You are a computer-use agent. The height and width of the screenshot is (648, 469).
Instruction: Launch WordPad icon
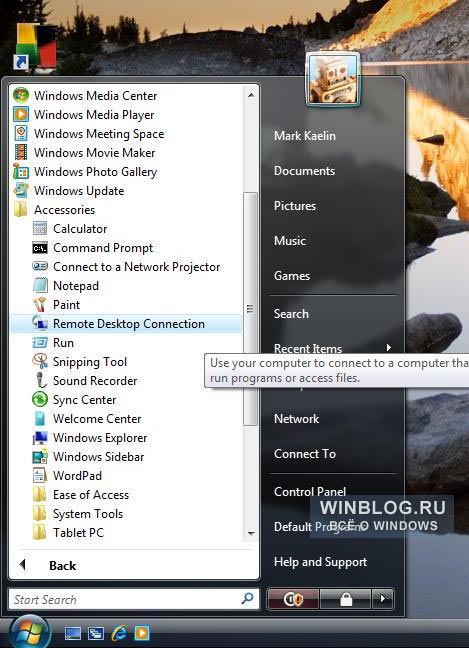click(x=40, y=476)
